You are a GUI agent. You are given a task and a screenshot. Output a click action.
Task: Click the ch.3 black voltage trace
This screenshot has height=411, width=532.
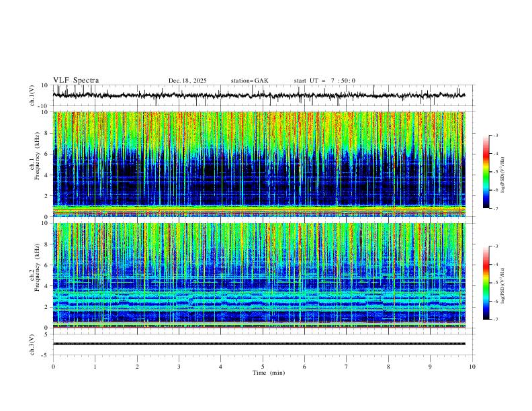pos(259,344)
